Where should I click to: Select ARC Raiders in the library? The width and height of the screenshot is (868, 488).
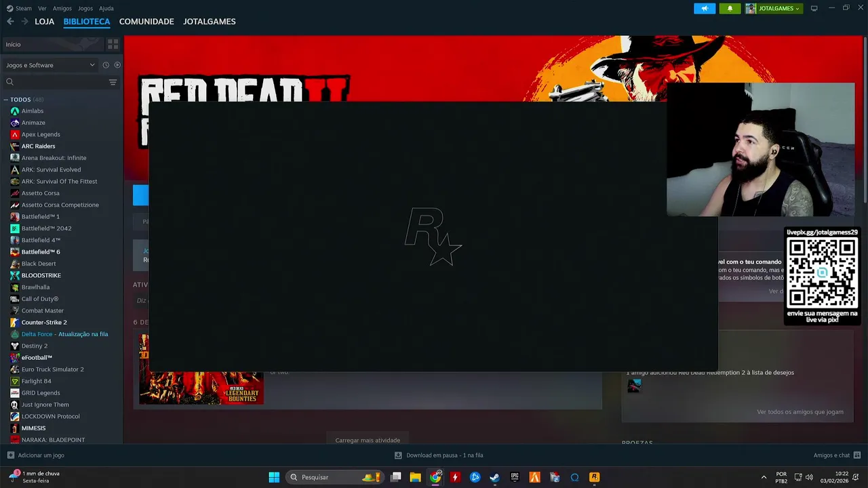coord(38,146)
